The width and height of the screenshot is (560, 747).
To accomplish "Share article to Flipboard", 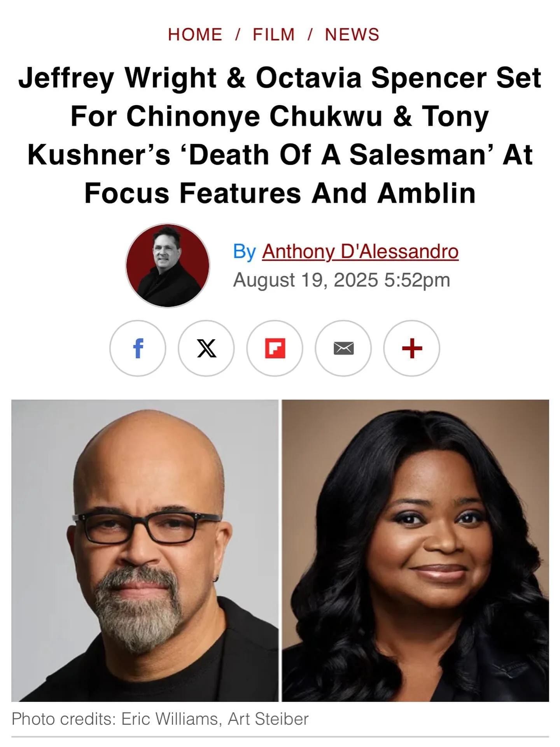I will [x=275, y=348].
